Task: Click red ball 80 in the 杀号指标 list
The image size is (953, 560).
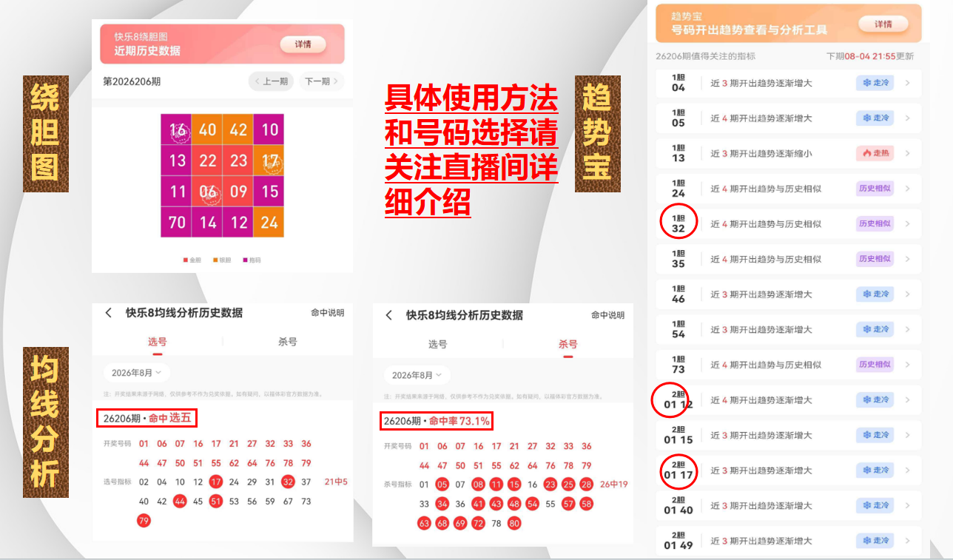Action: (514, 523)
